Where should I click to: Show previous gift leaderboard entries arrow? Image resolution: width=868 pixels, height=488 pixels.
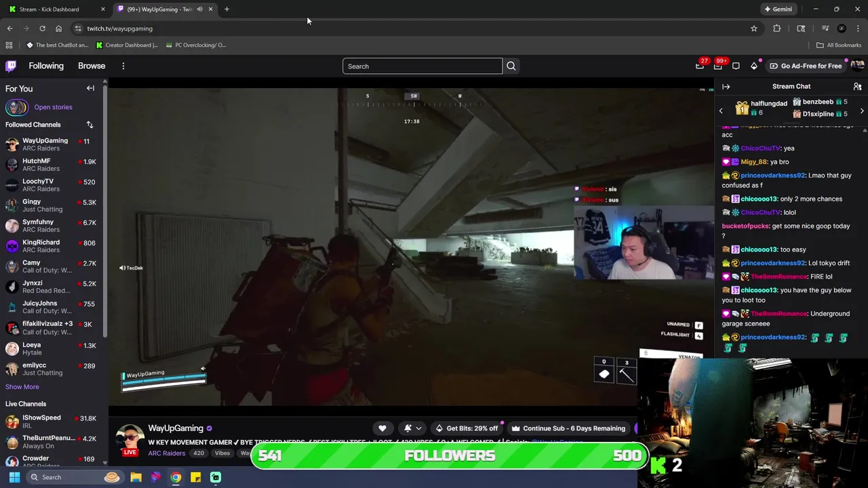(721, 110)
